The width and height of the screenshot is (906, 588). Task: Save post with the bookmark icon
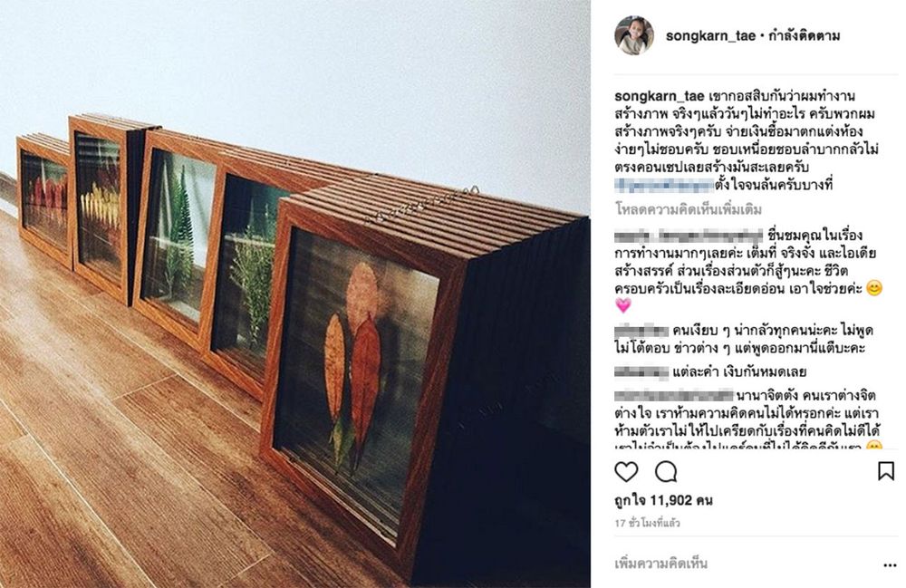click(886, 471)
